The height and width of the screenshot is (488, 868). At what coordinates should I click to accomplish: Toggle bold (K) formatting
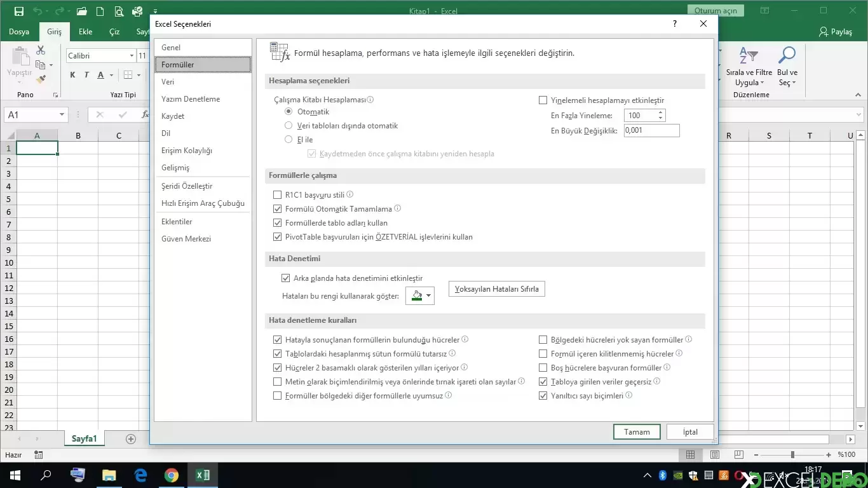pos(73,75)
